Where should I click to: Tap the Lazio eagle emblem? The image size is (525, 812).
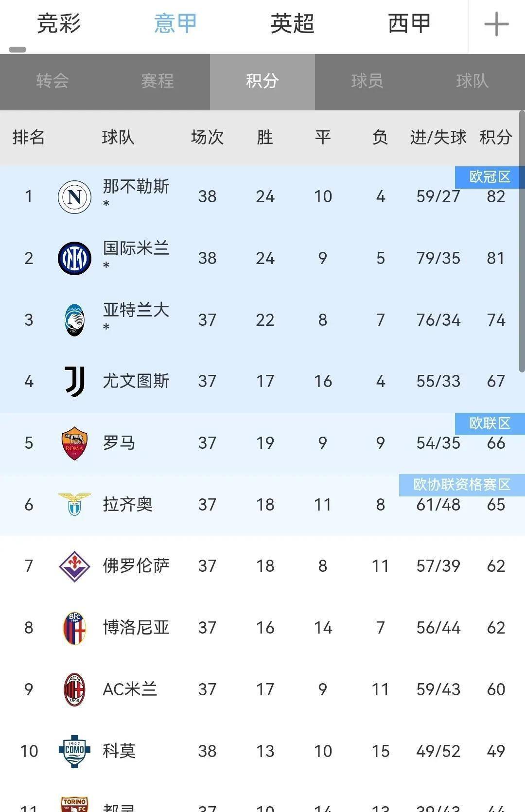[x=74, y=504]
